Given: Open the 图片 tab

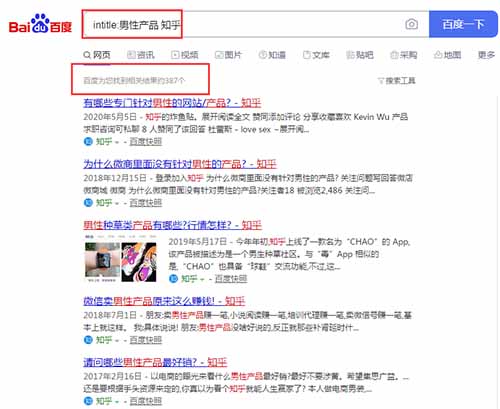Looking at the screenshot, I should pyautogui.click(x=228, y=55).
